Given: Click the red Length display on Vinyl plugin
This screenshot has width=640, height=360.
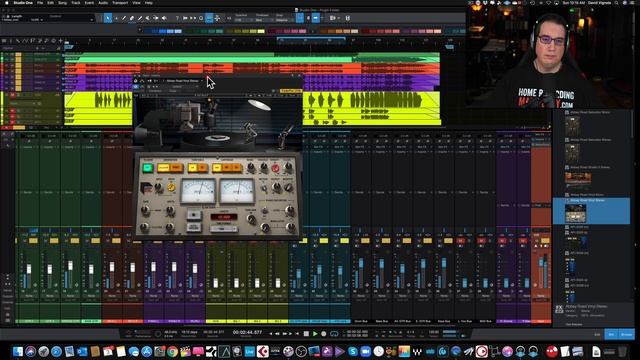Looking at the screenshot, I should point(223,217).
